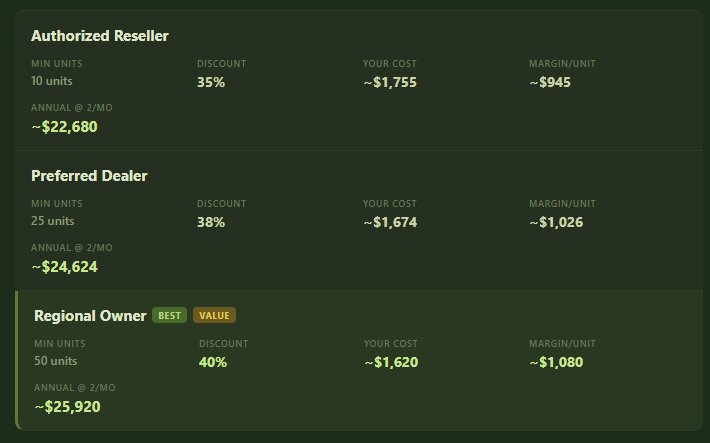This screenshot has height=443, width=710.
Task: Select the ~$1,755 cost figure
Action: [390, 82]
